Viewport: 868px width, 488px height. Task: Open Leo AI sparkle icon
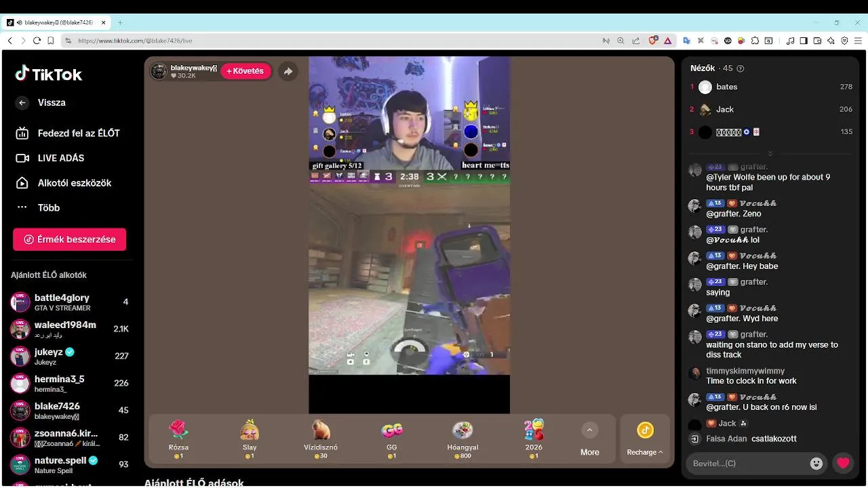(x=831, y=41)
